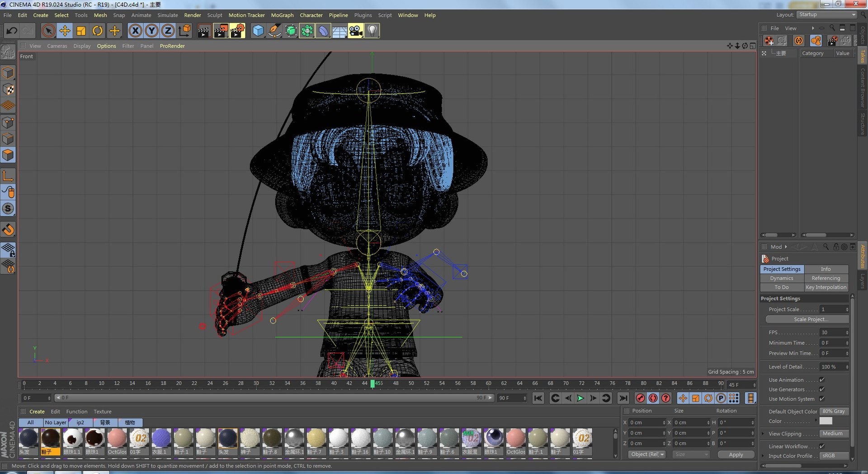Toggle the X-axis lock icon
The height and width of the screenshot is (474, 868).
coord(135,31)
